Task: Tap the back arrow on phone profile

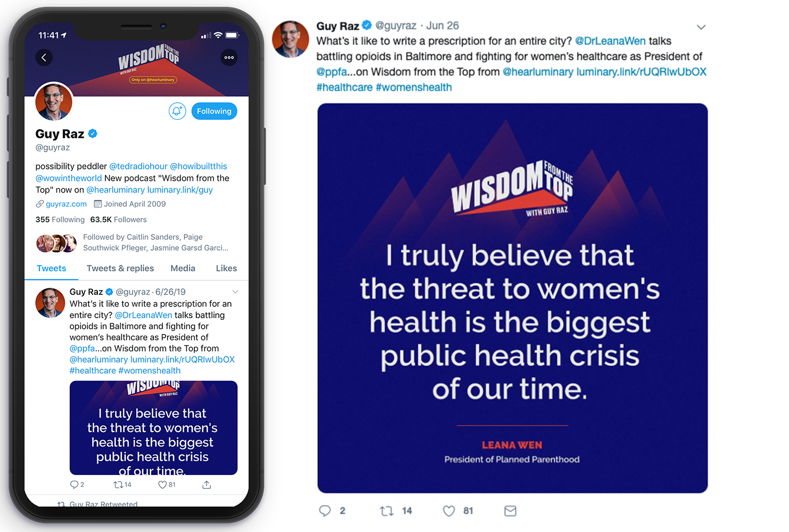Action: click(44, 57)
